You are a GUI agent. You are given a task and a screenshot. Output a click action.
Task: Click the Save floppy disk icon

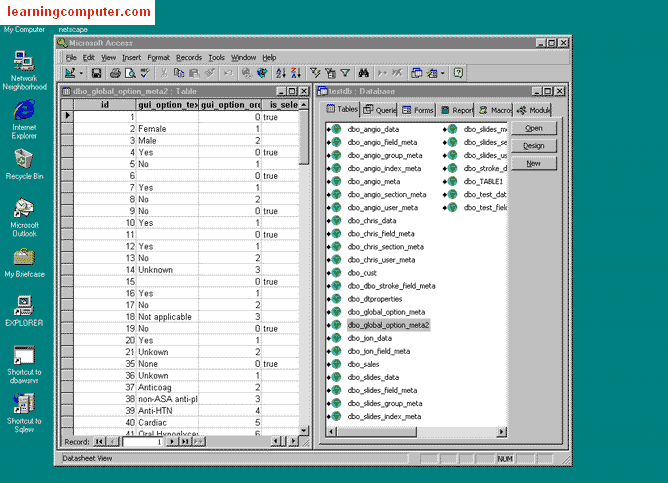click(96, 73)
